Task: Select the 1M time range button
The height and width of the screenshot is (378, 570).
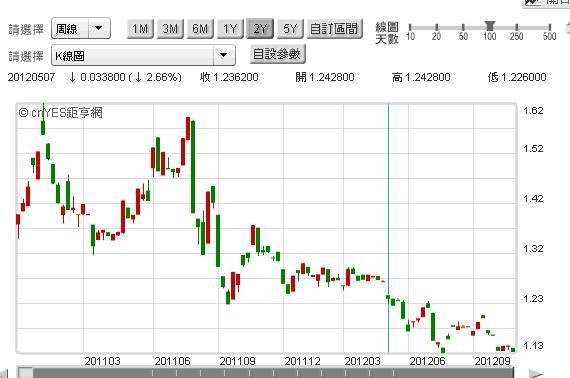Action: click(140, 28)
